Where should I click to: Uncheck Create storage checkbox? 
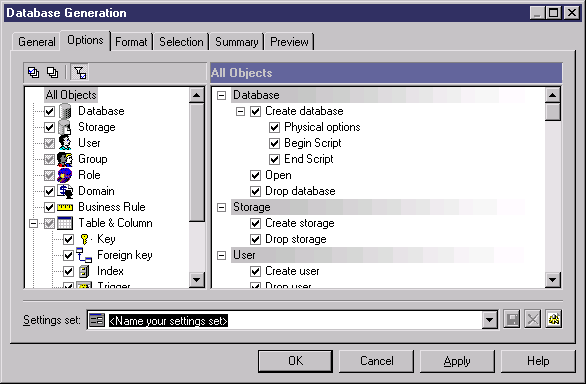tap(256, 224)
